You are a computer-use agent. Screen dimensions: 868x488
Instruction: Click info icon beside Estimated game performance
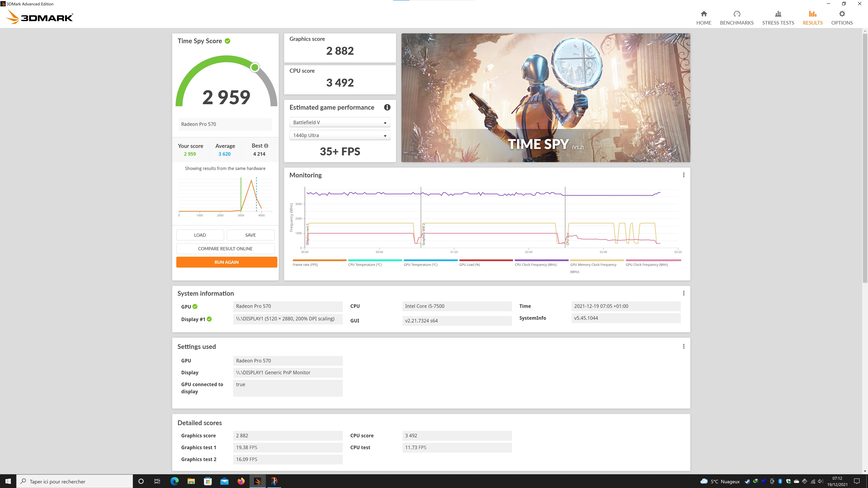pos(387,107)
